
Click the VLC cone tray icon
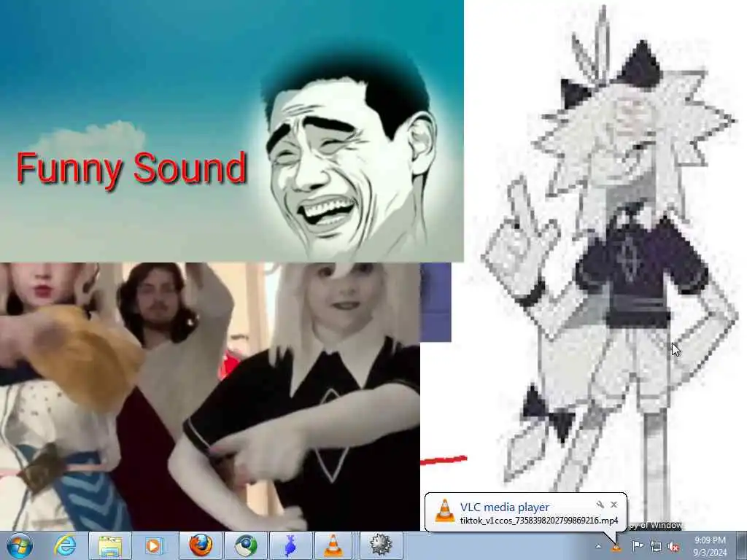(616, 548)
